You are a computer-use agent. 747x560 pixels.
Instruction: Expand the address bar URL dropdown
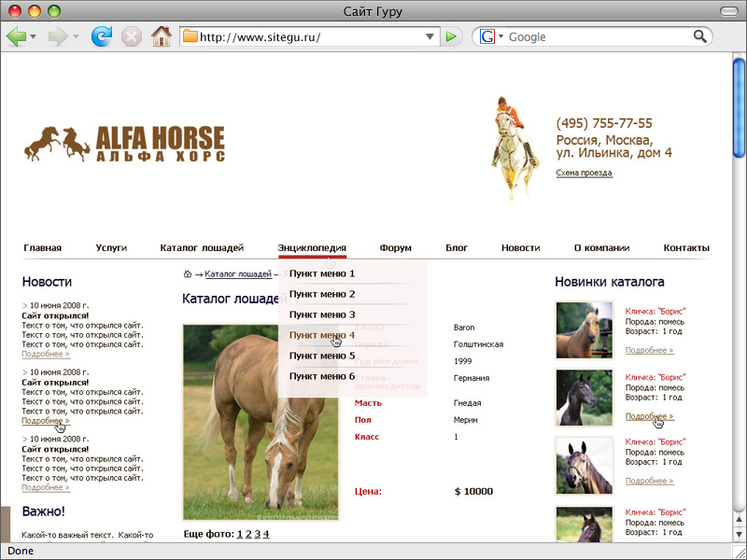(x=430, y=36)
